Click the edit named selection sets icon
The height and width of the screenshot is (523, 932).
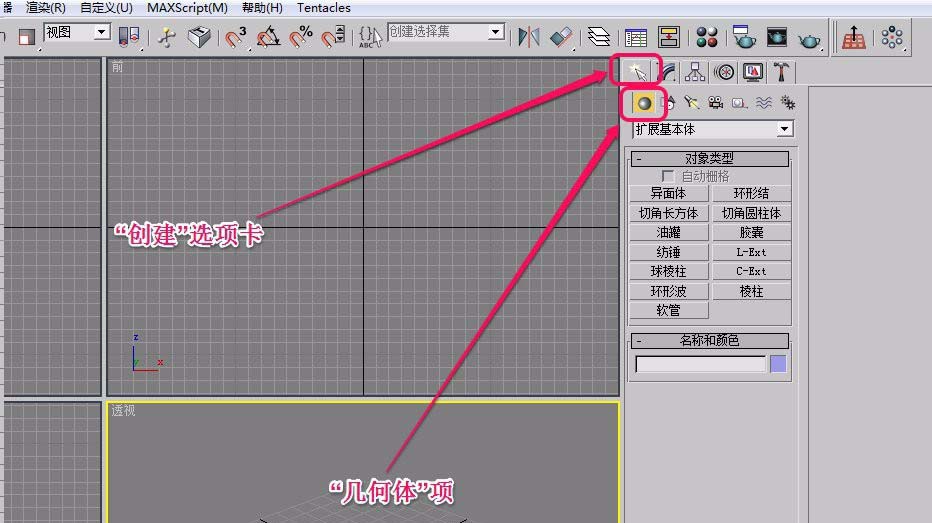pyautogui.click(x=370, y=37)
